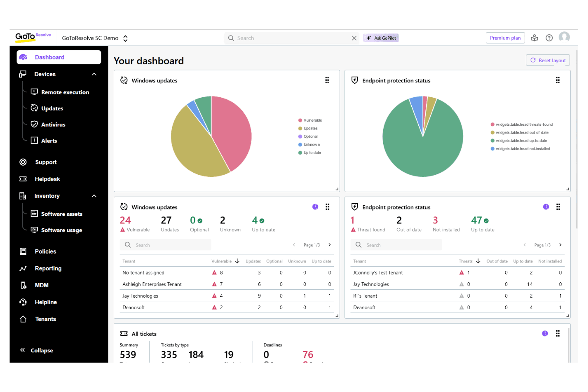Click purple refresh indicator on Endpoint protection table widget
588x392 pixels.
tap(546, 207)
